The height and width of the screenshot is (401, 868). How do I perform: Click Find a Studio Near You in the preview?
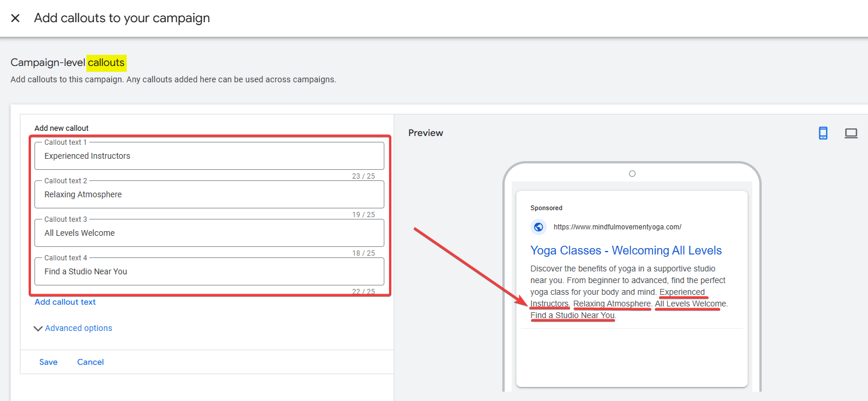pyautogui.click(x=572, y=315)
